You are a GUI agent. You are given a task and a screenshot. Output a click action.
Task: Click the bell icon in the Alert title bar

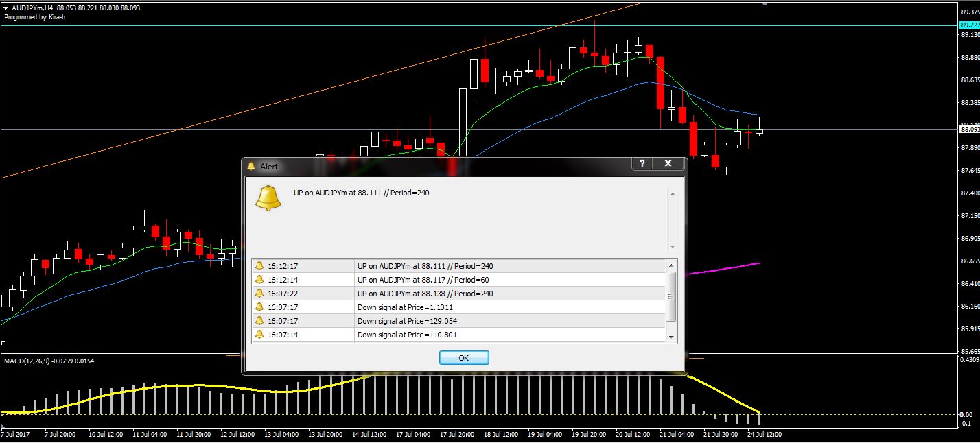pos(251,166)
